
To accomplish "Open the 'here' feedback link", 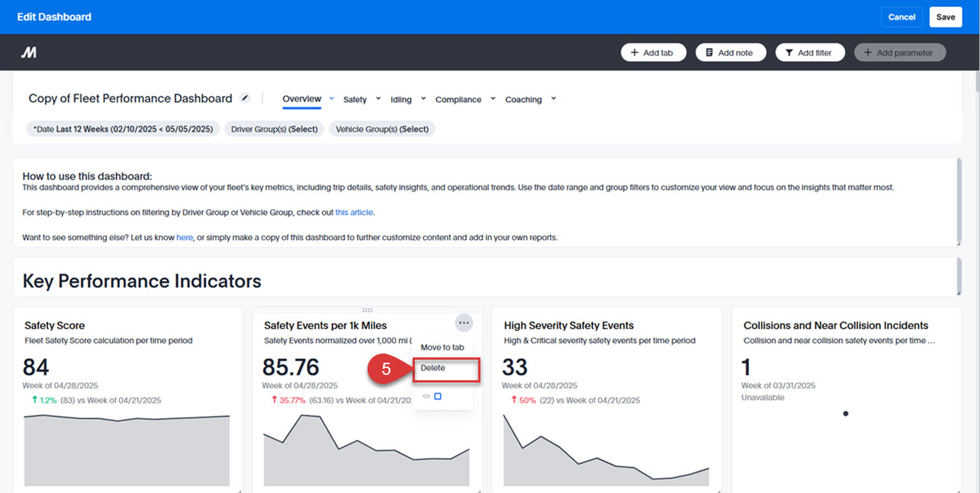I will 185,238.
